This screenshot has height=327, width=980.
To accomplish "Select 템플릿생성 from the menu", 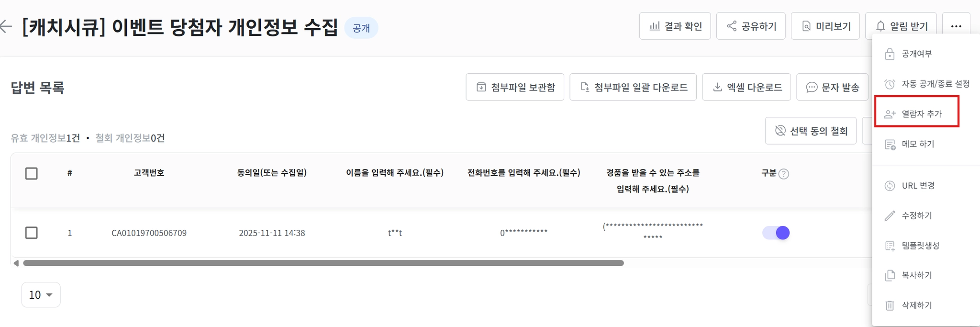I will [x=920, y=246].
